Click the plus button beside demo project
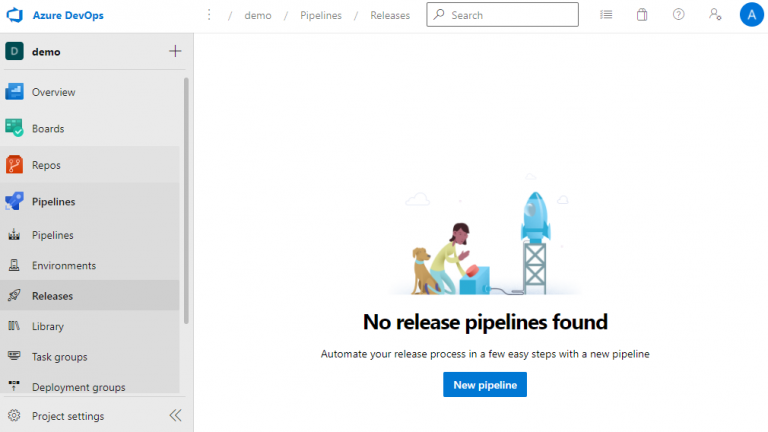768x432 pixels. [175, 51]
